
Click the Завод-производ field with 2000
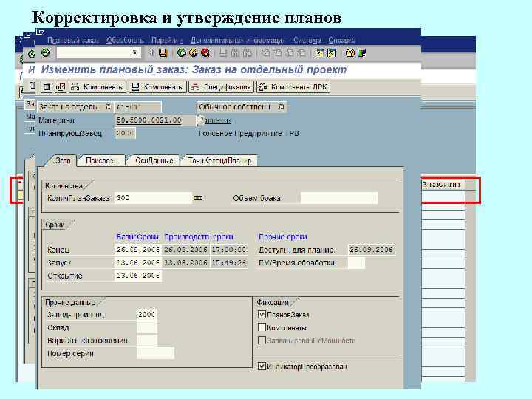coord(146,315)
